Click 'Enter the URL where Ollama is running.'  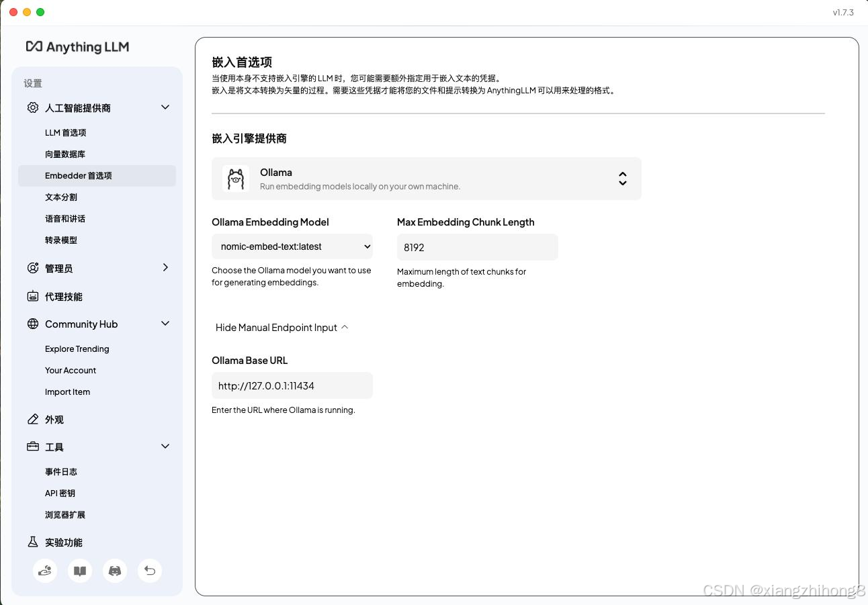tap(284, 410)
